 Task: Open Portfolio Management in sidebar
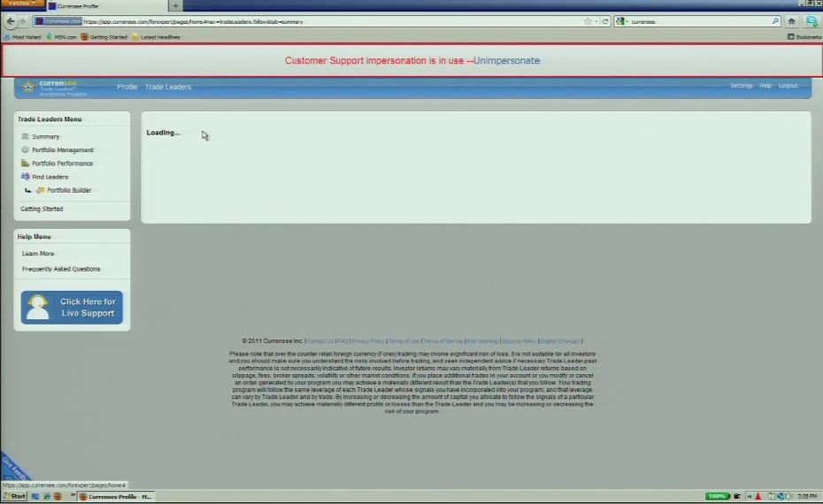tap(63, 150)
